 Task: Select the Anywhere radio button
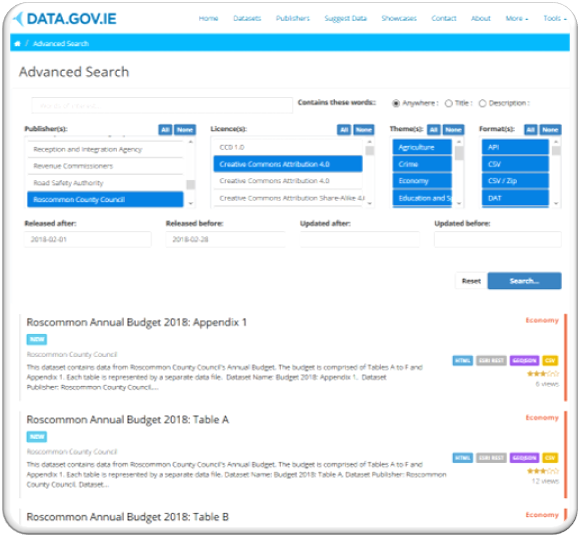[x=396, y=103]
